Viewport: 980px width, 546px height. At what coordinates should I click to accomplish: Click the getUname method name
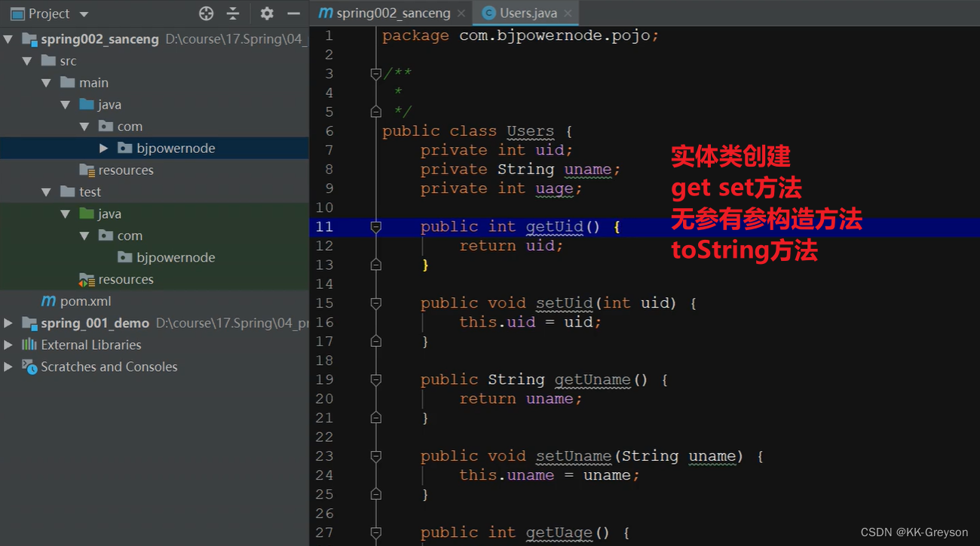coord(593,379)
